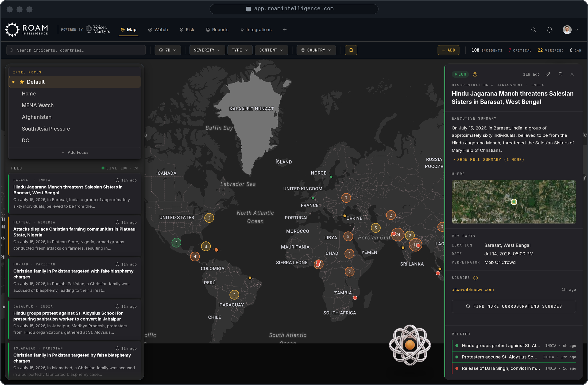The image size is (588, 385).
Task: Click the 5-incident cluster near Persian Gulf
Action: tap(376, 228)
